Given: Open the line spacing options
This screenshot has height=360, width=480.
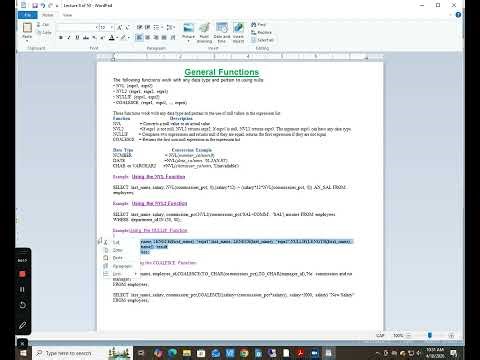Looking at the screenshot, I should [x=170, y=27].
